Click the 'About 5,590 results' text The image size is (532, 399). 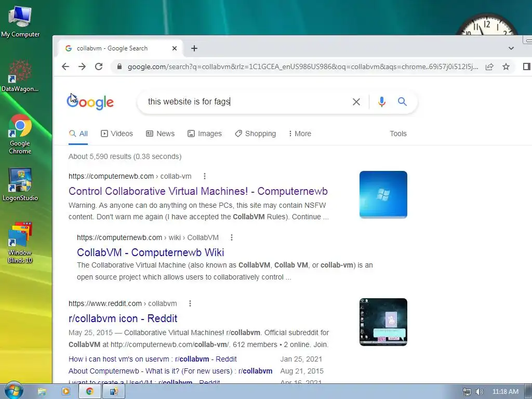(125, 156)
